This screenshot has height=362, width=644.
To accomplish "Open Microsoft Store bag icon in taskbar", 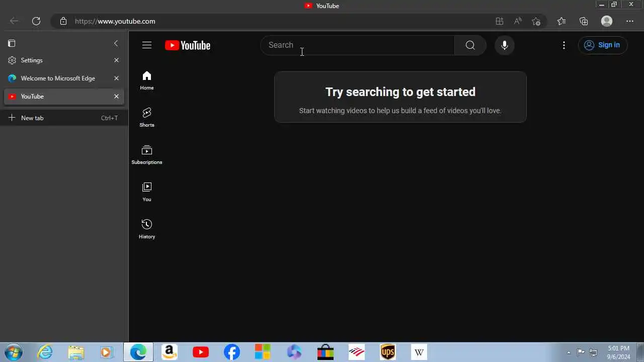I will pyautogui.click(x=326, y=352).
